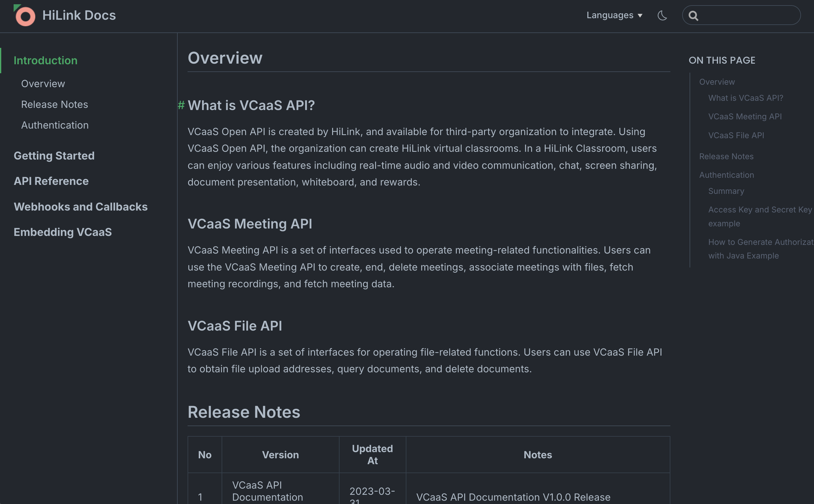Jump to VCaaS Meeting API in On This Page
The height and width of the screenshot is (504, 814).
point(745,117)
